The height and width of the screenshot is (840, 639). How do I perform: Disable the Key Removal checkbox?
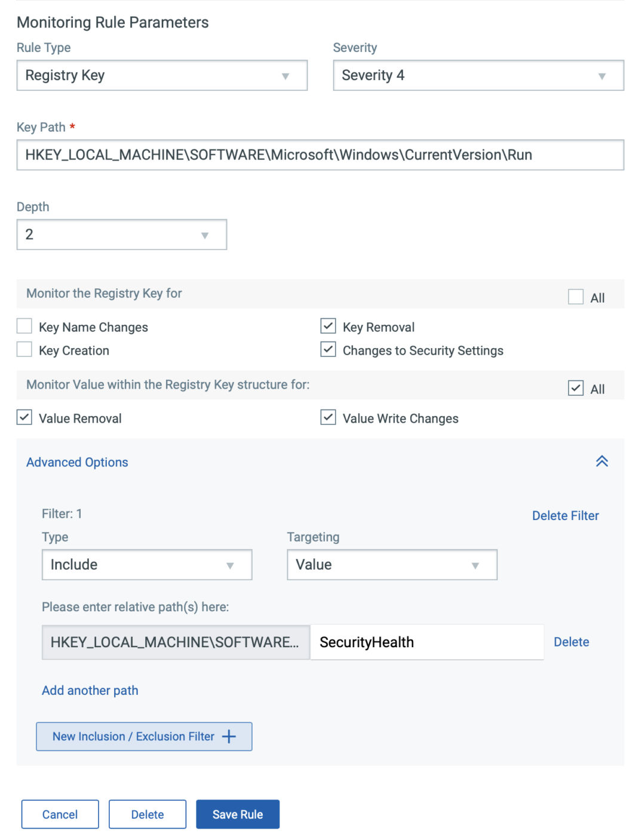point(328,326)
